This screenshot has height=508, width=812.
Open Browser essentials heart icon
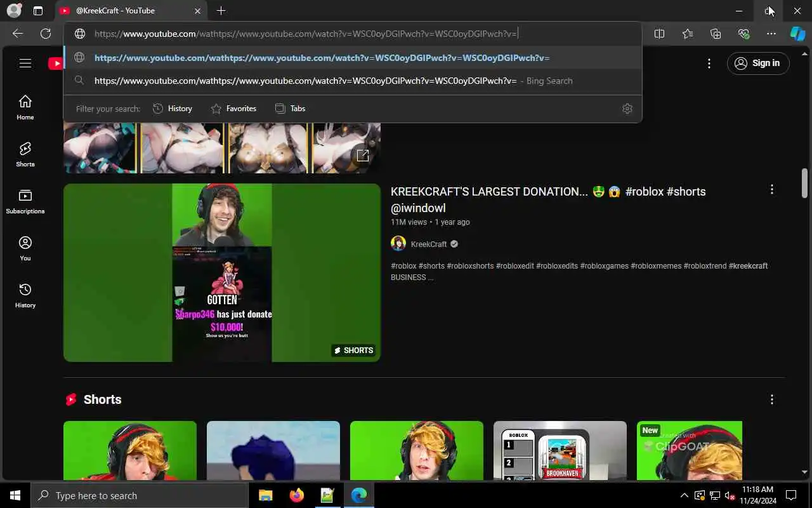pyautogui.click(x=743, y=34)
